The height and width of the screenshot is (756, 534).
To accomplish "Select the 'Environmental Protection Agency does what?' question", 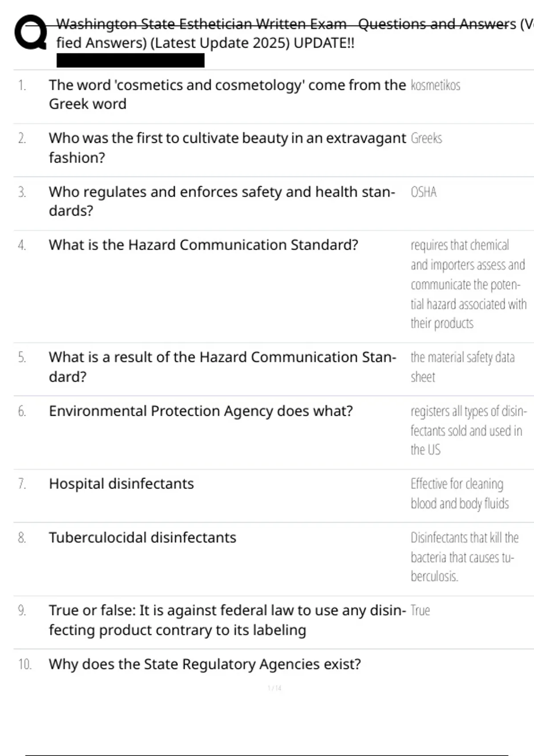I will tap(201, 411).
